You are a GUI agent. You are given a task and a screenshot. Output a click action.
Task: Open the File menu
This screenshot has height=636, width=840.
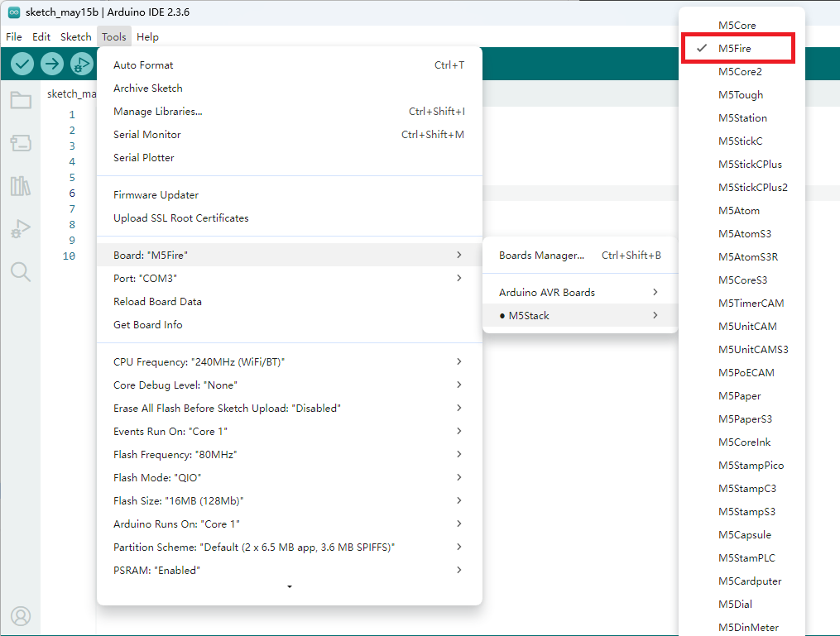coord(14,37)
